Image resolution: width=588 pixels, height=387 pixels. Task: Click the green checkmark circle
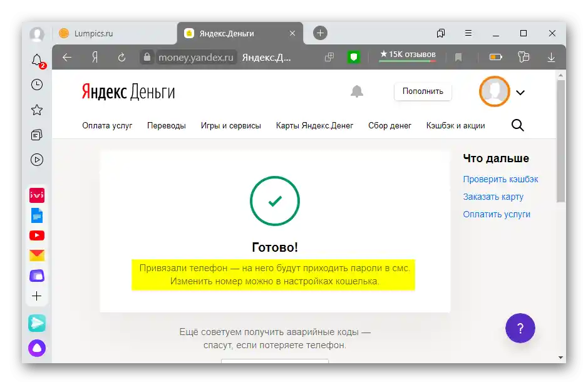tap(275, 201)
